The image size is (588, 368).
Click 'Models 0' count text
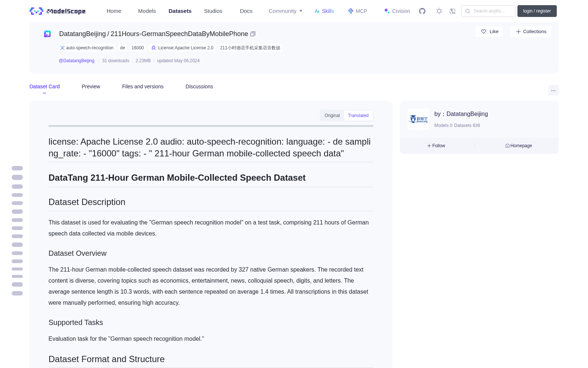click(443, 125)
